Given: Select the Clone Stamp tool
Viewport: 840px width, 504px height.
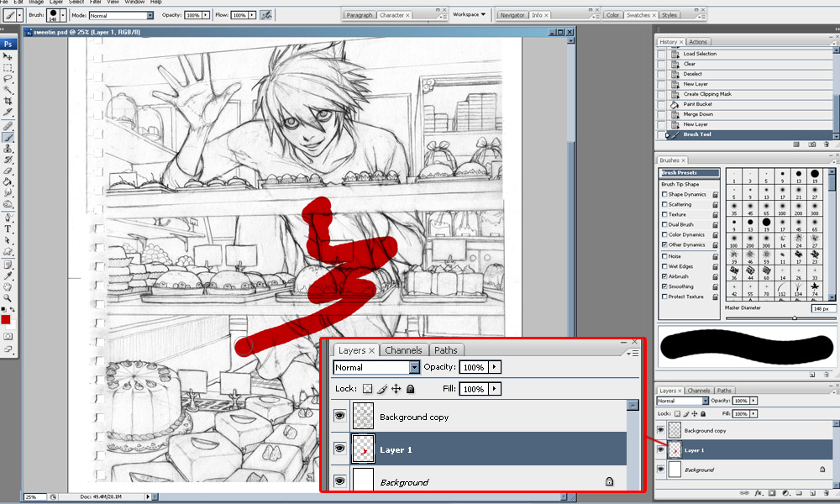Looking at the screenshot, I should coord(8,149).
